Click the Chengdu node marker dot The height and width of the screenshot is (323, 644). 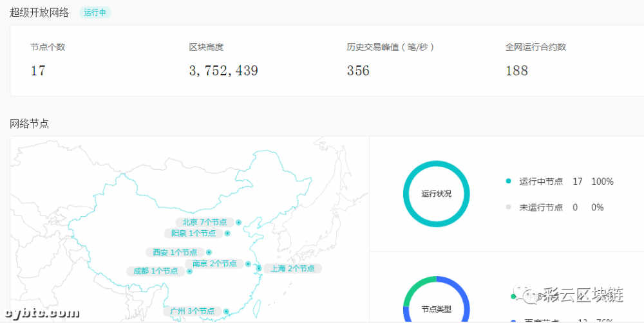point(190,272)
